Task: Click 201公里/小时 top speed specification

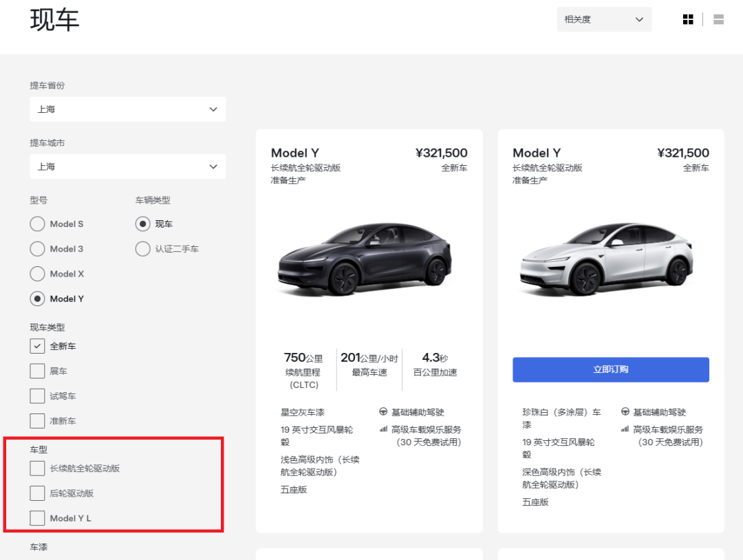Action: click(x=369, y=358)
